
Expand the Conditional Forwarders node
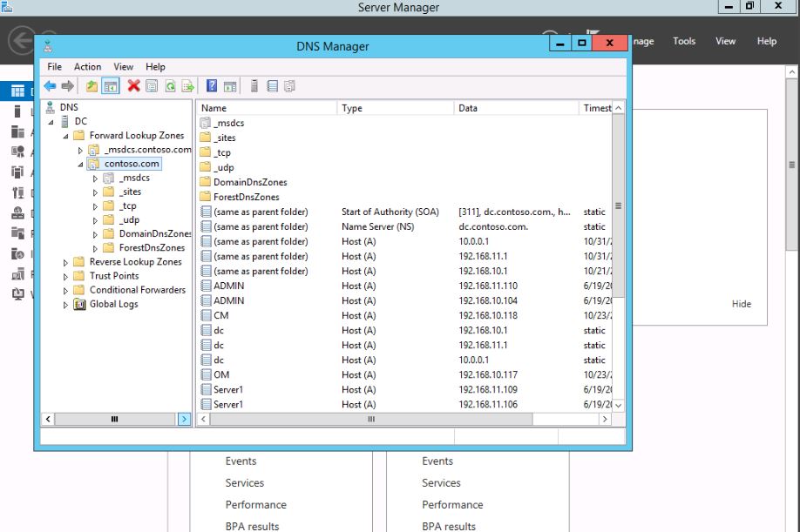pyautogui.click(x=66, y=290)
